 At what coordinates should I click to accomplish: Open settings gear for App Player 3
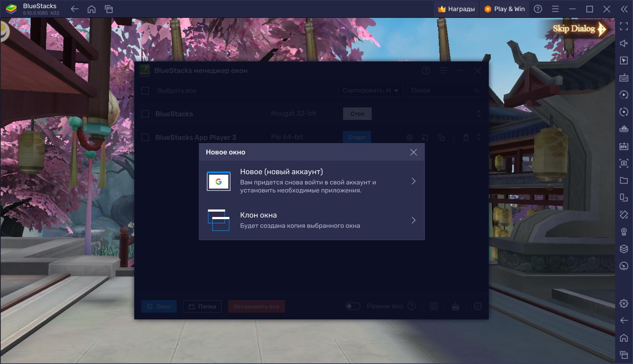410,137
